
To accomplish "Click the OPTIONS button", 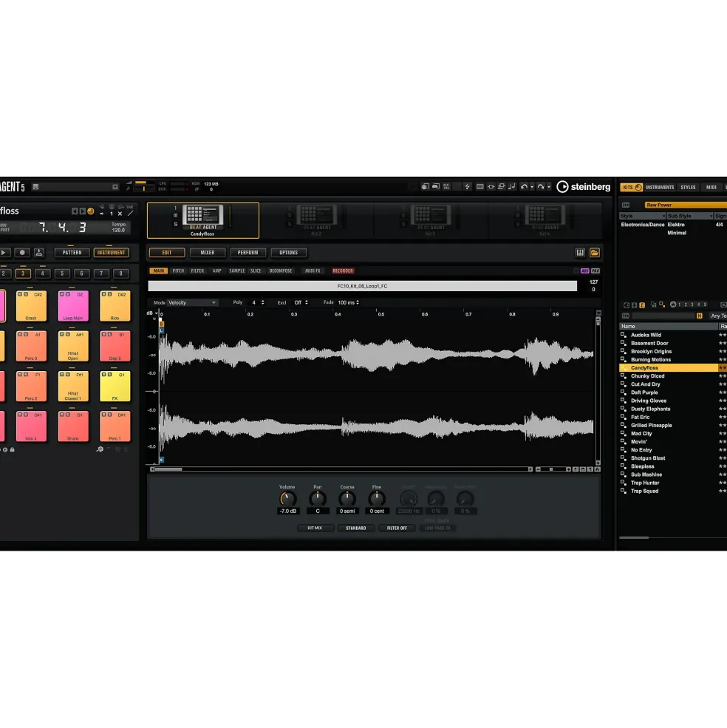I will [x=288, y=253].
